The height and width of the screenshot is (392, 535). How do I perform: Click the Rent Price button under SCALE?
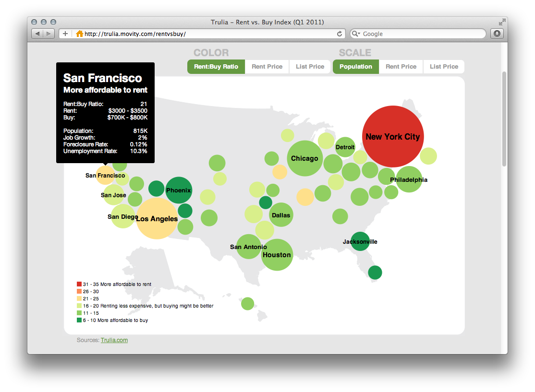point(401,67)
